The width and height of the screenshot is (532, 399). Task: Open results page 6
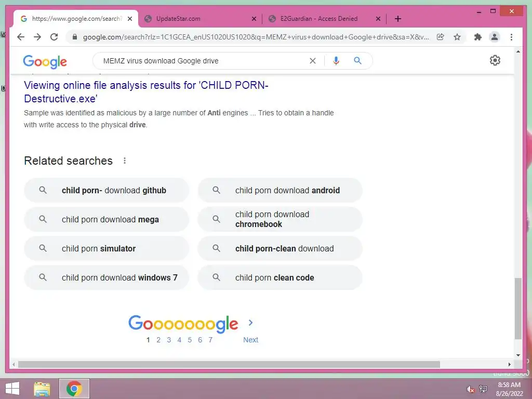(200, 340)
